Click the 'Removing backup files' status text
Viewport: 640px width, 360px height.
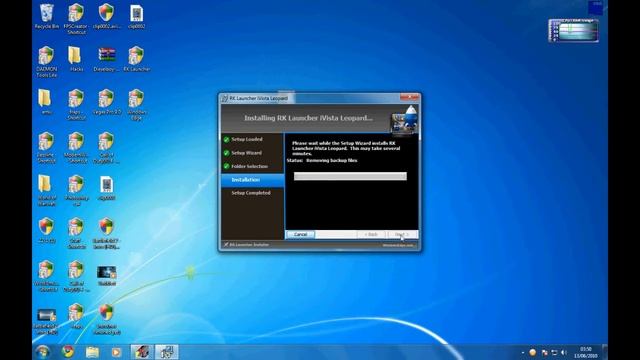point(331,160)
